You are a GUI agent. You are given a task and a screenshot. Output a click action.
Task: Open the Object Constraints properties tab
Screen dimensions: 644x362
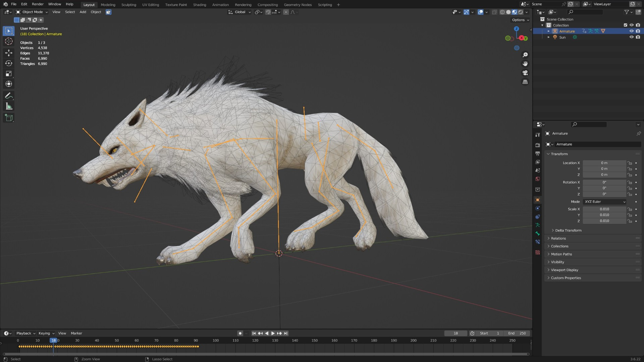coord(538,217)
